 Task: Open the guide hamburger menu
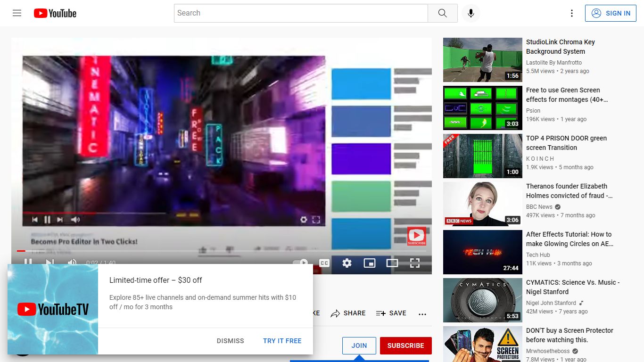(x=17, y=13)
